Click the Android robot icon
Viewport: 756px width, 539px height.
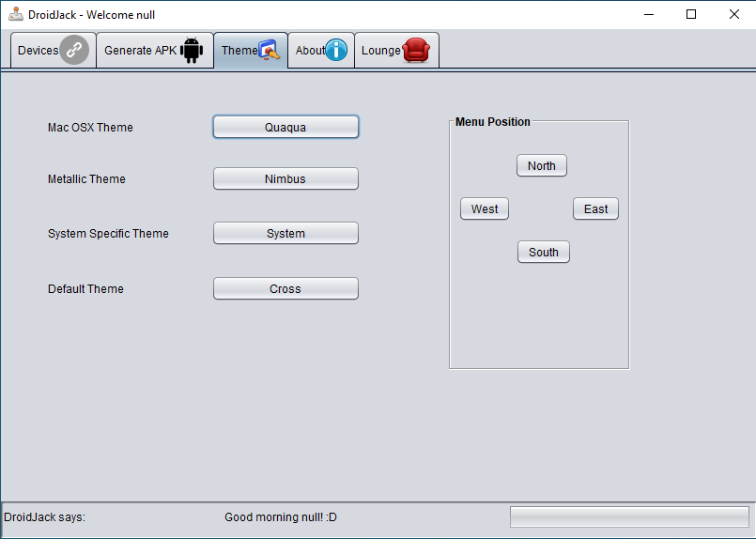coord(192,50)
